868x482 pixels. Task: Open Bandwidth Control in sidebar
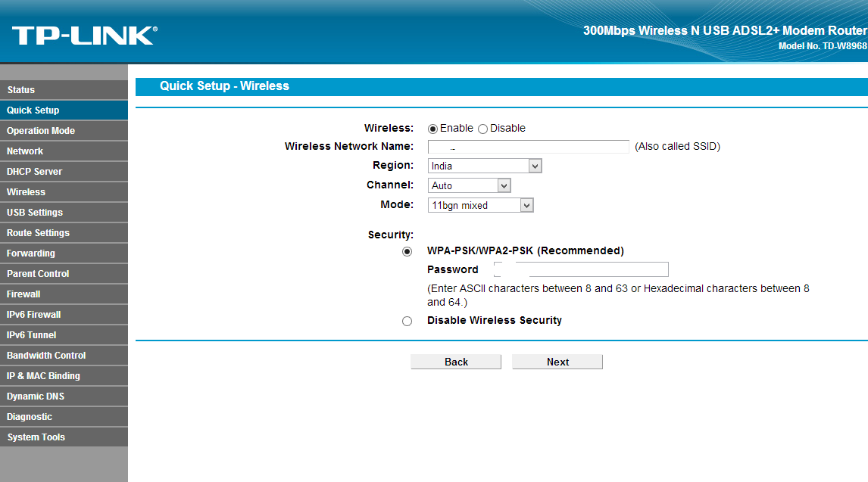[x=64, y=356]
